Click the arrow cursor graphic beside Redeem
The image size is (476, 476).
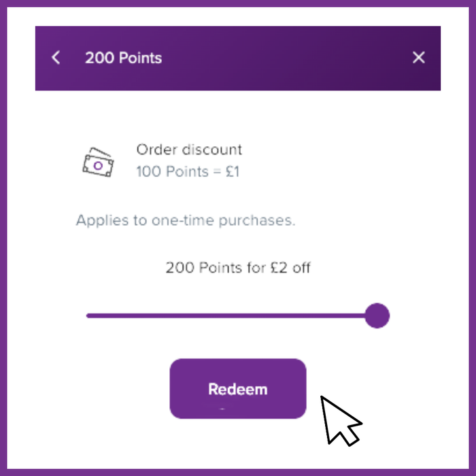338,418
